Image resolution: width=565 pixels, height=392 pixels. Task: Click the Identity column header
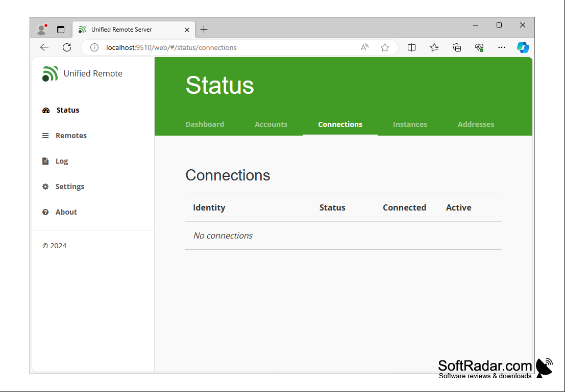tap(209, 207)
